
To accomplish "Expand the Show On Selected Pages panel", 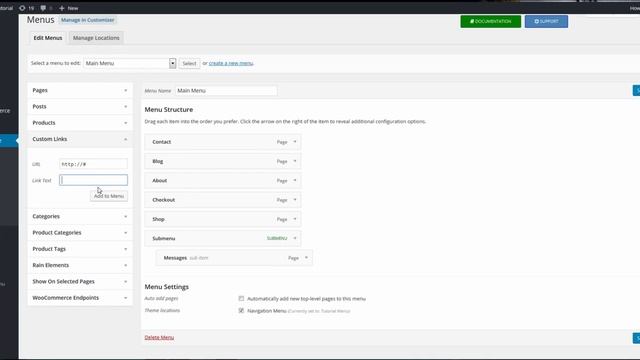I will point(80,282).
